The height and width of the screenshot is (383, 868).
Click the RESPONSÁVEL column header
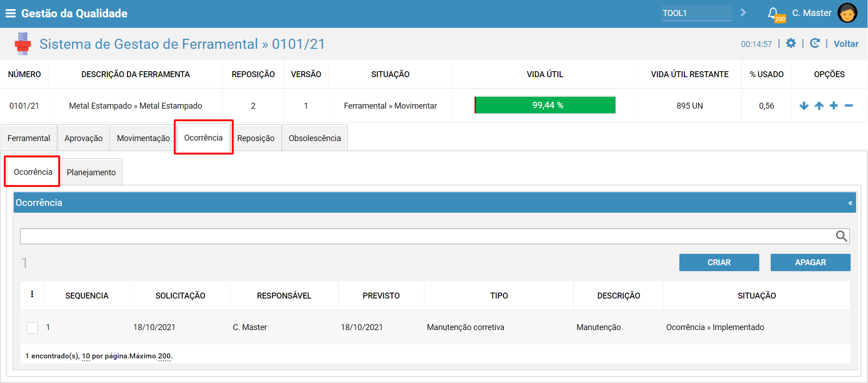click(x=284, y=295)
